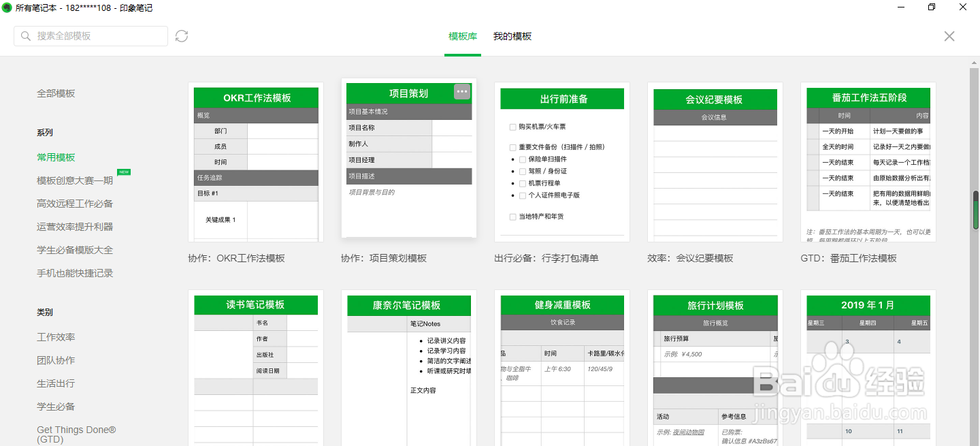This screenshot has height=446, width=980.
Task: Click caption 出行必备：行李打包清单
Action: [546, 258]
